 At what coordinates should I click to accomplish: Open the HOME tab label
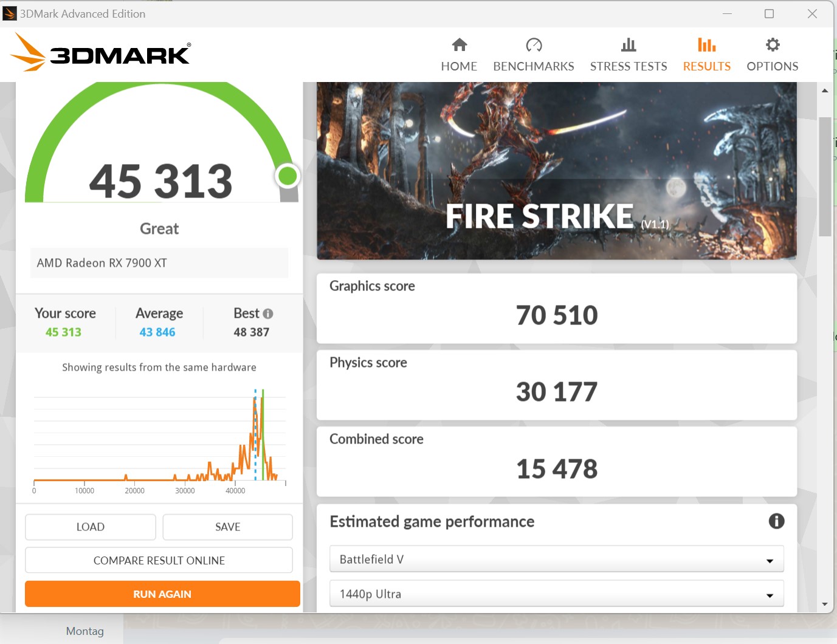click(459, 66)
